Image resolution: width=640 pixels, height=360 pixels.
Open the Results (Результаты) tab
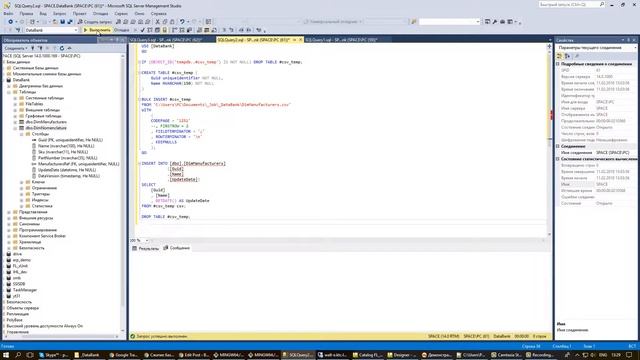(145, 248)
